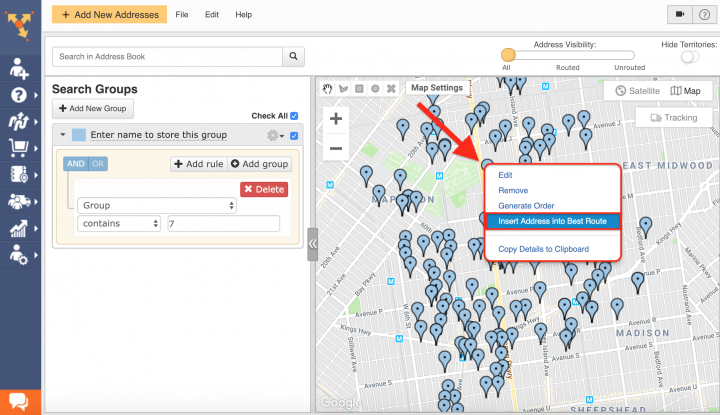Click the rule value field containing 7
The width and height of the screenshot is (720, 415).
click(x=224, y=224)
